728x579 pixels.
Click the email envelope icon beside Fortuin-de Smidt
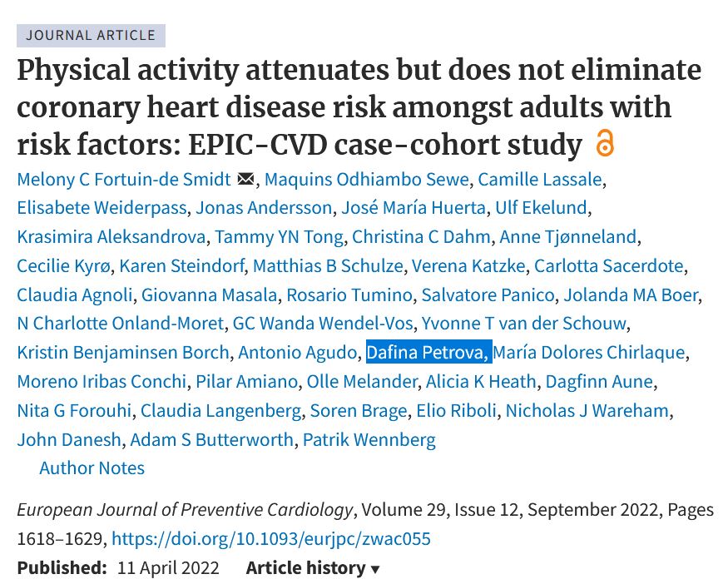245,179
